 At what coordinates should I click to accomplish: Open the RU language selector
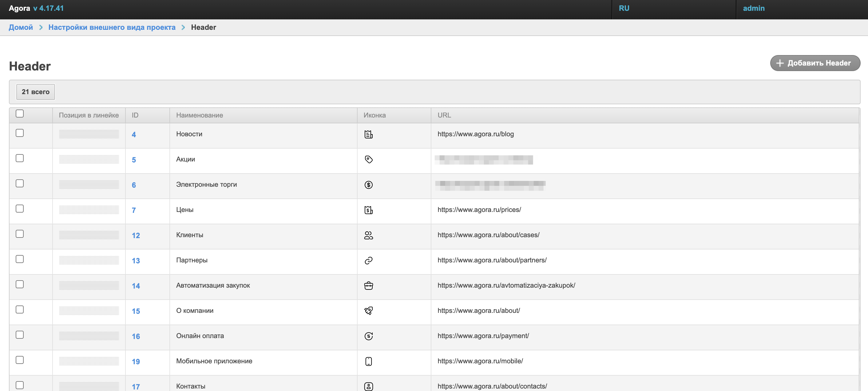pos(624,8)
